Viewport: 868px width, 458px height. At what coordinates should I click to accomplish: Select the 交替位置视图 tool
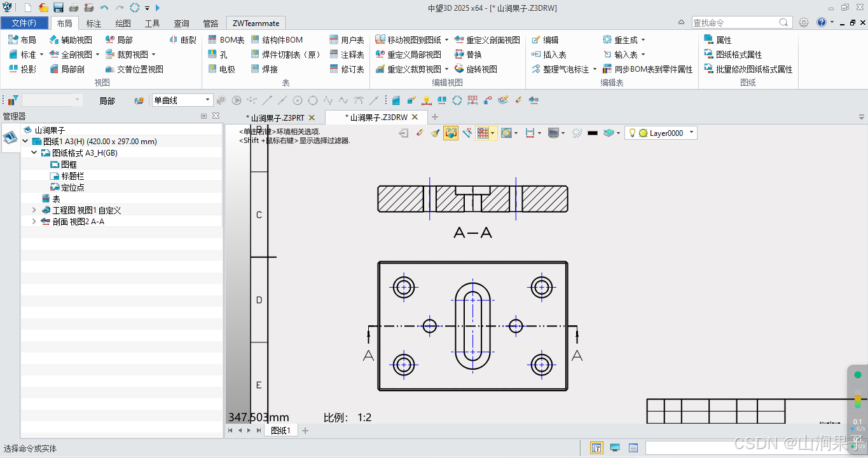coord(134,69)
